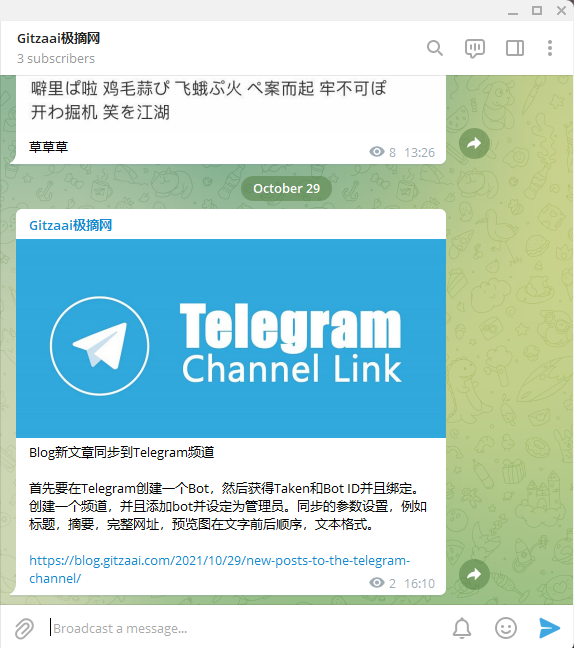Viewport: 574px width, 648px height.
Task: Open the emoji picker smiley icon
Action: 506,628
